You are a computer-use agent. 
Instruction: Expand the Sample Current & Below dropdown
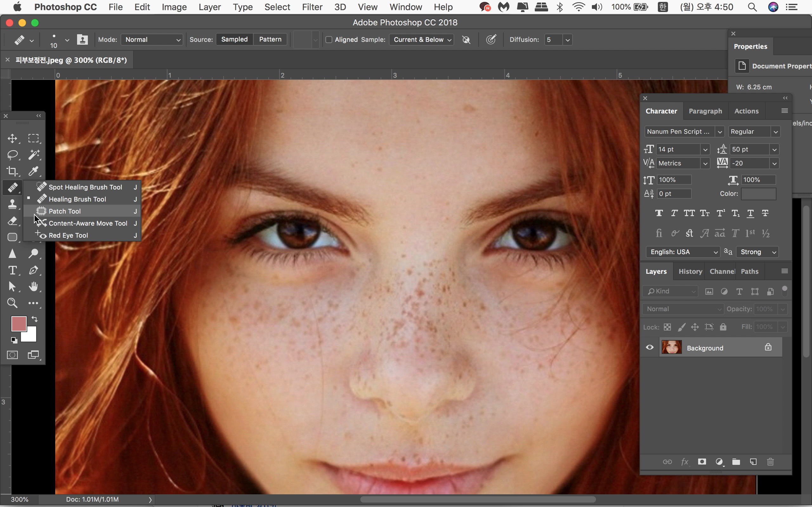[422, 40]
